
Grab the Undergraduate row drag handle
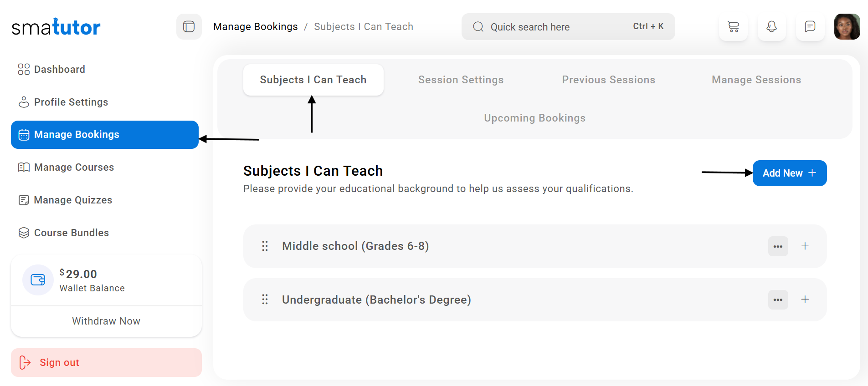pos(265,300)
